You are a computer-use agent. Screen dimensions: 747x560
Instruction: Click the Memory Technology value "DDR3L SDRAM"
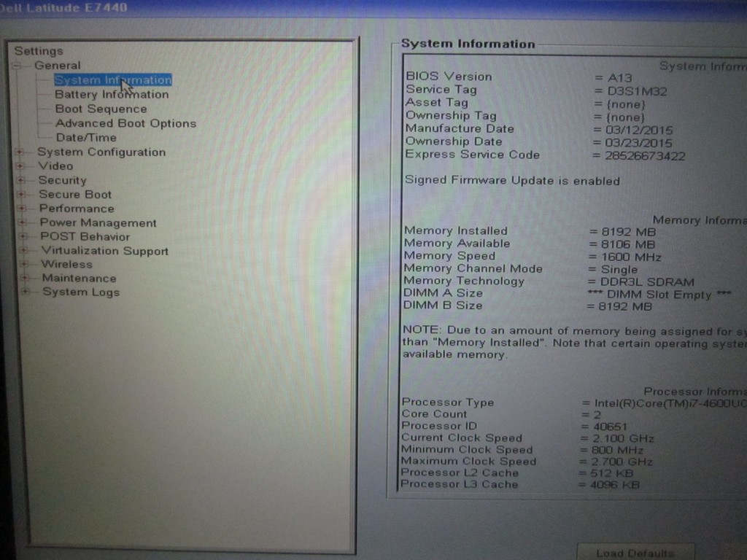647,282
